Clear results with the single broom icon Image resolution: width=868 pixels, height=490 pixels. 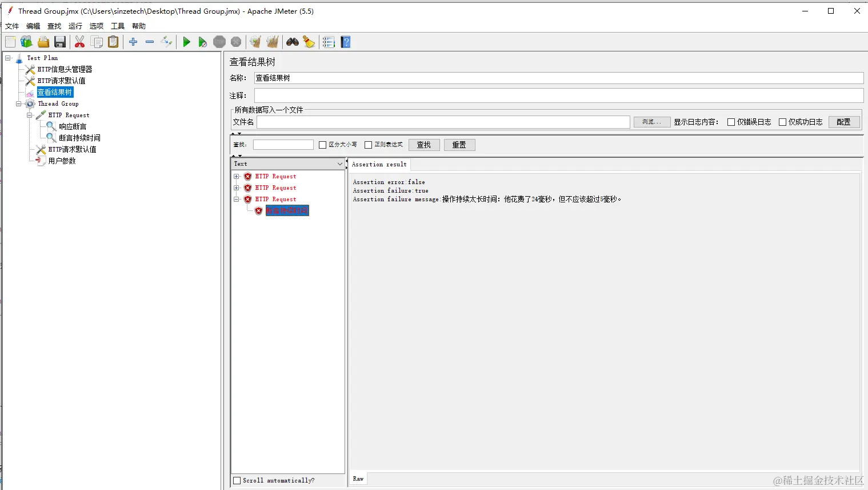tap(255, 42)
